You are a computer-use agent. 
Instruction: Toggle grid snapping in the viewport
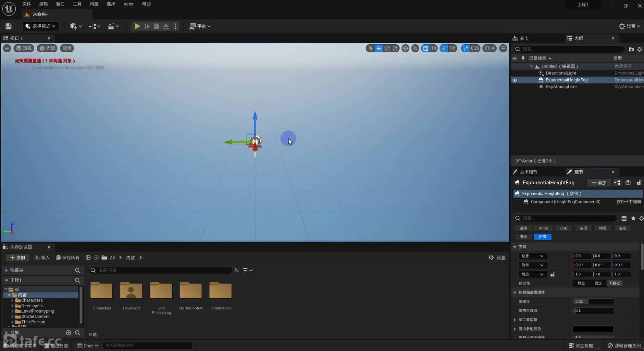[426, 48]
